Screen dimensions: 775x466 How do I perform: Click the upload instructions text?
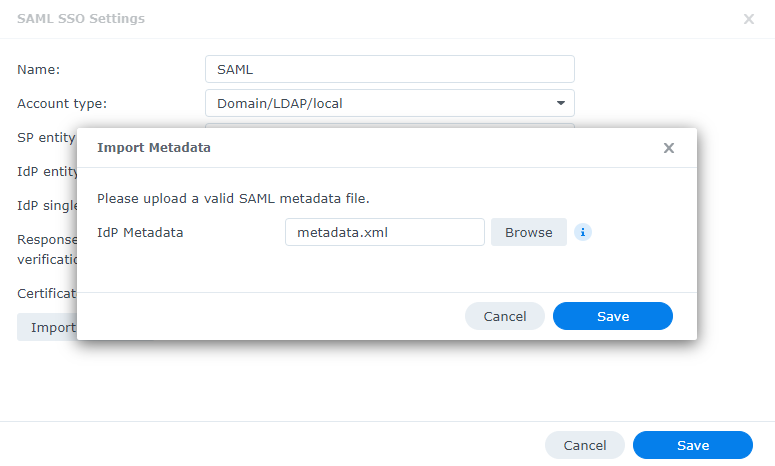tap(233, 199)
